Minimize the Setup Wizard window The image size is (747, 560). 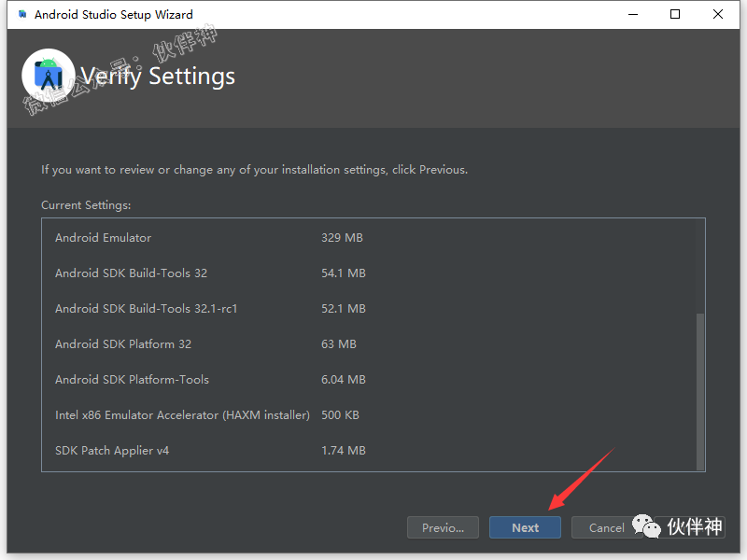pos(633,14)
